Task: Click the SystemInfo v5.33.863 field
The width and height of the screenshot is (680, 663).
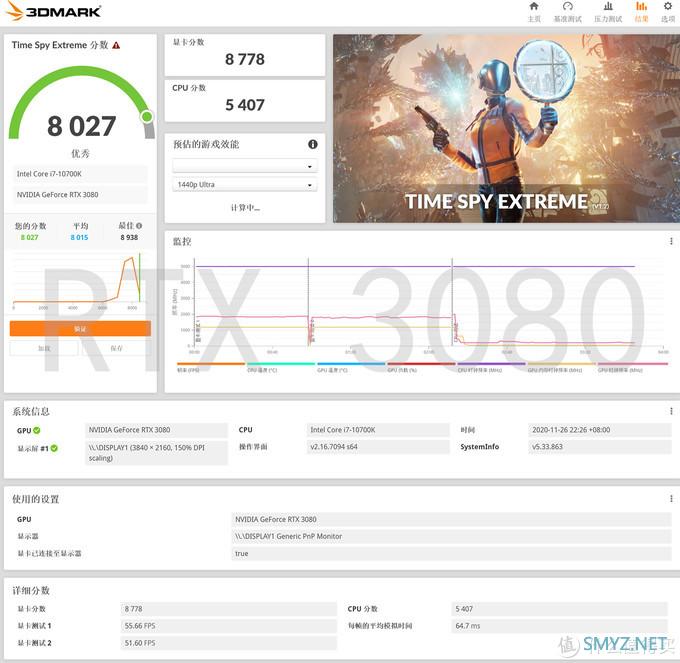Action: tap(600, 447)
